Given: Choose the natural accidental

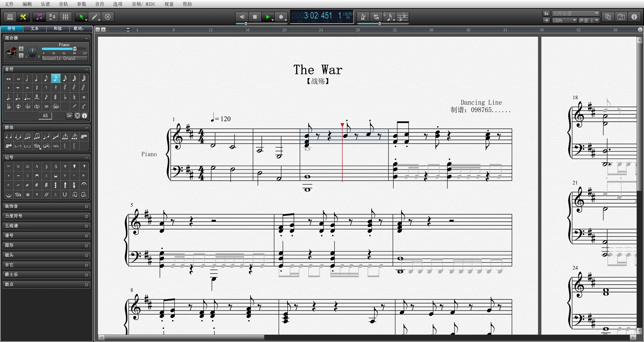Looking at the screenshot, I should (74, 97).
